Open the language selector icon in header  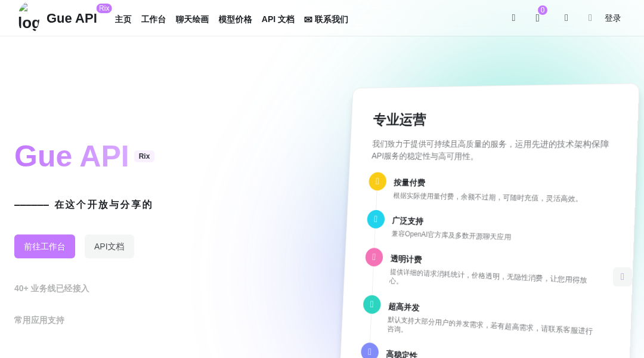566,18
